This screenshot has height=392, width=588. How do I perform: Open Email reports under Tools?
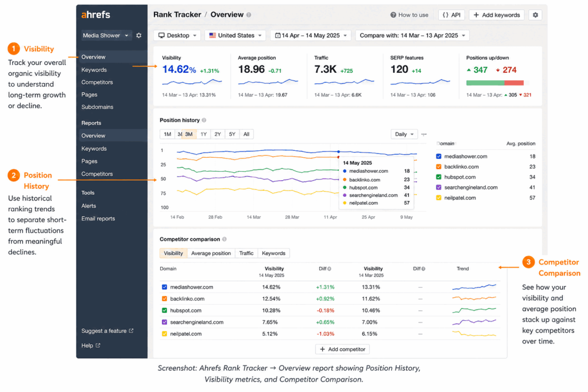[x=98, y=219]
